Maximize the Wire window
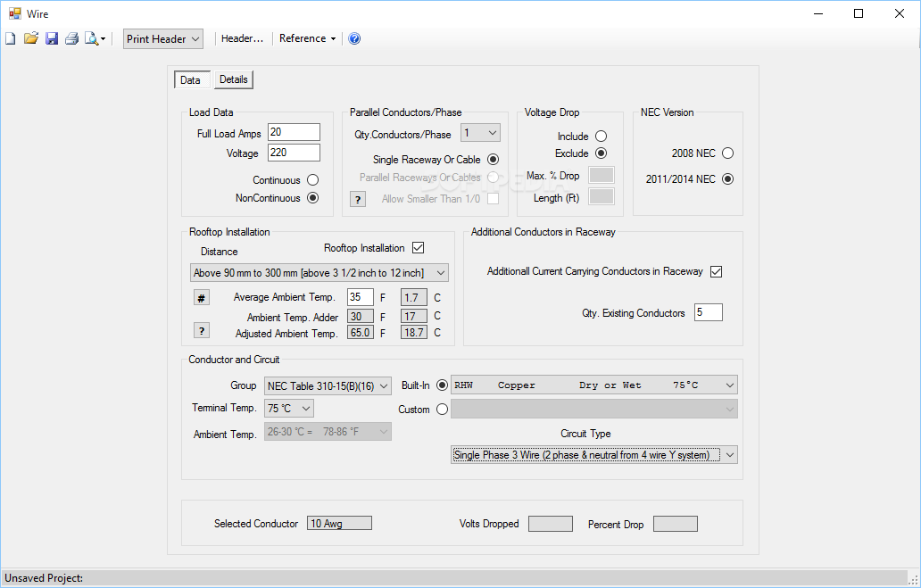 [x=859, y=13]
